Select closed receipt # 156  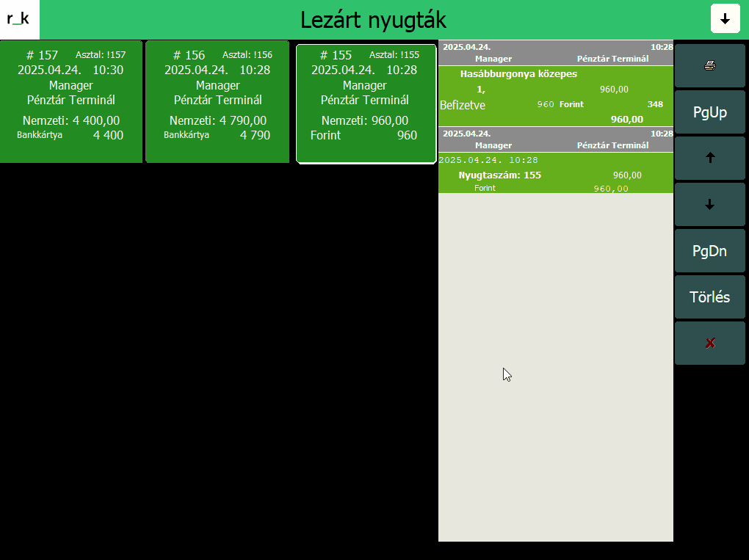(217, 102)
